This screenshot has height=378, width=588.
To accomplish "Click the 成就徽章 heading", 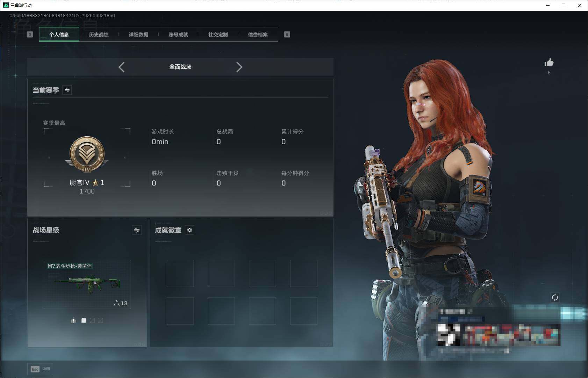I will pyautogui.click(x=168, y=230).
